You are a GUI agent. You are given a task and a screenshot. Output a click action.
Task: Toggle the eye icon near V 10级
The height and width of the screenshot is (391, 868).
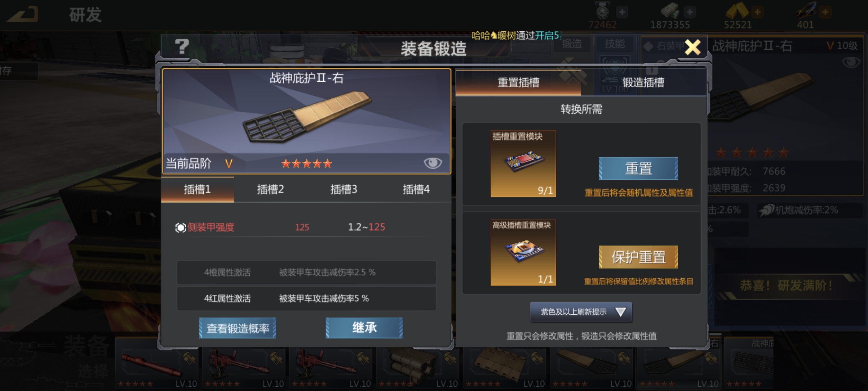tap(851, 62)
